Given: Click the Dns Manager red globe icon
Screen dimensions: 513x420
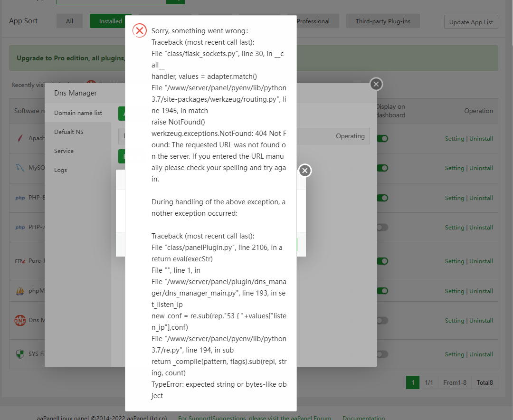Looking at the screenshot, I should pyautogui.click(x=20, y=320).
